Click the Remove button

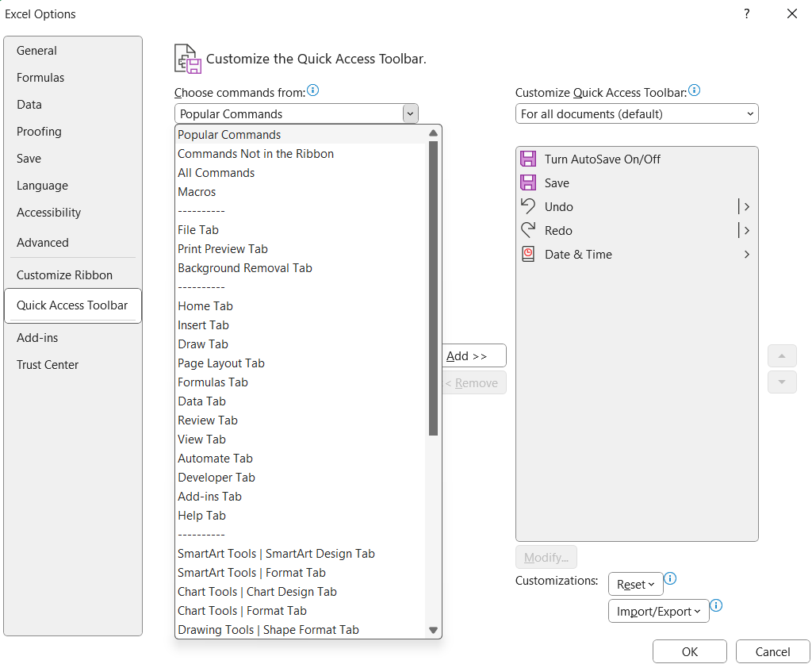[x=474, y=382]
